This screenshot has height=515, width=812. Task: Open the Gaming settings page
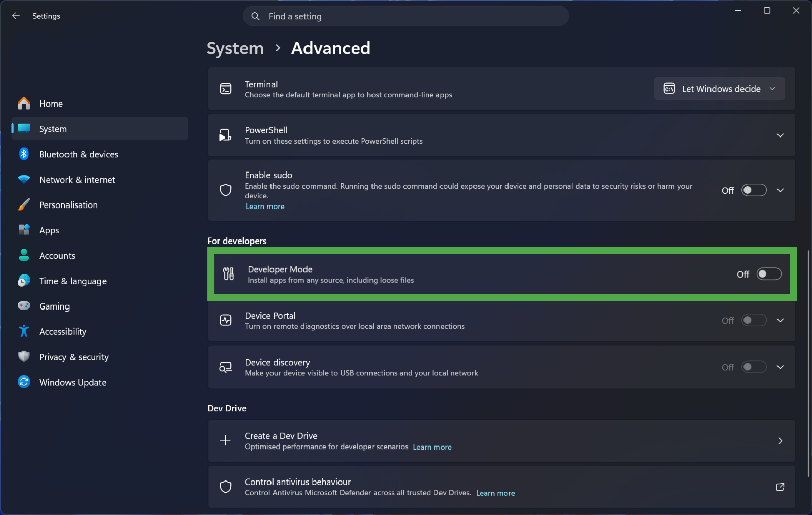[x=99, y=306]
